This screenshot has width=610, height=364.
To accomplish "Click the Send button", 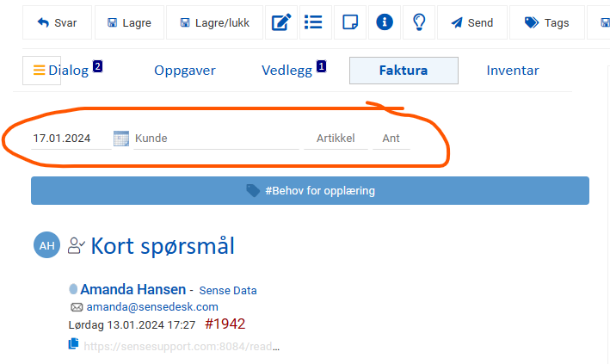I will click(x=471, y=22).
